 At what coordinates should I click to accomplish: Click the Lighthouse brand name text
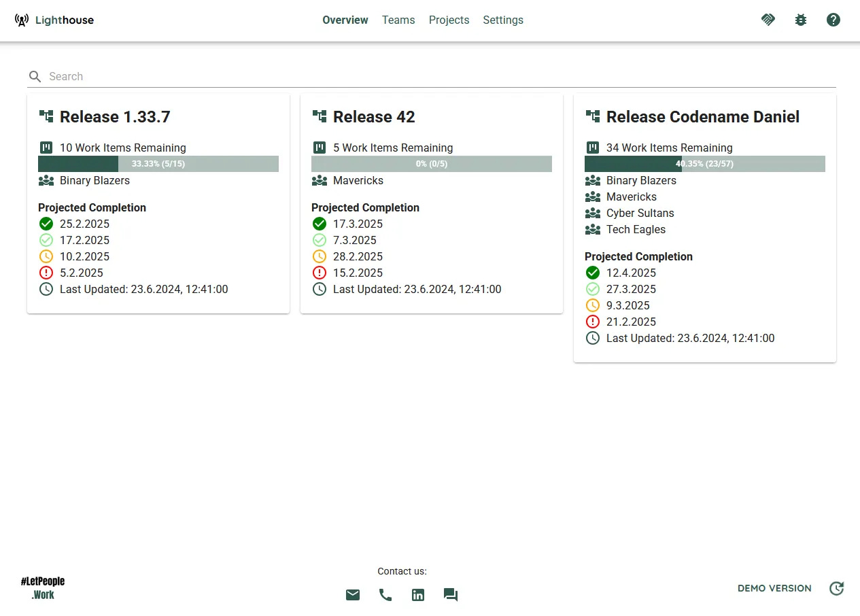65,20
